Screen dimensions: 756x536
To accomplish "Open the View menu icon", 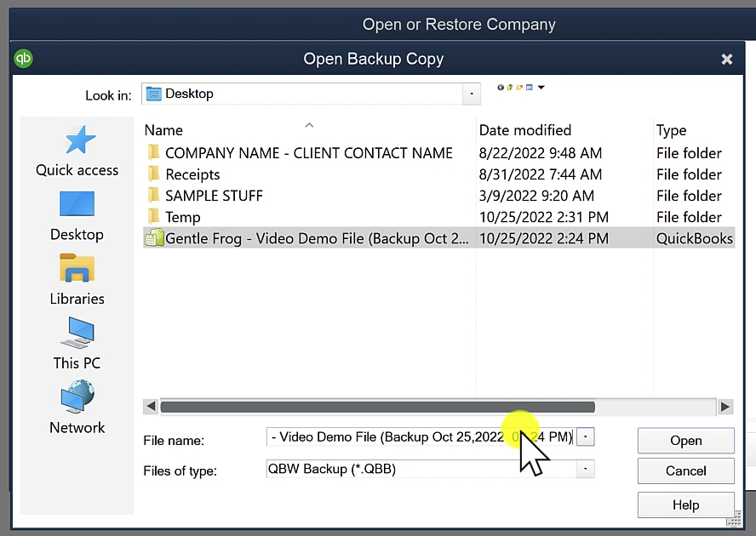I will 530,88.
